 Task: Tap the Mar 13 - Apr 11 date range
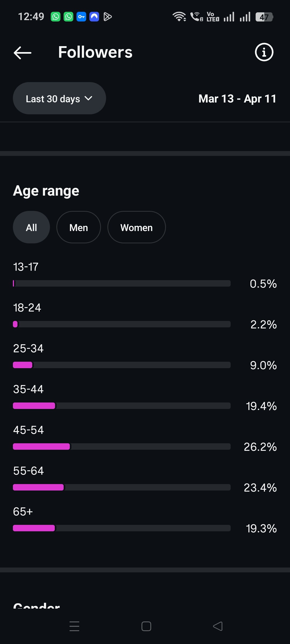(x=237, y=98)
